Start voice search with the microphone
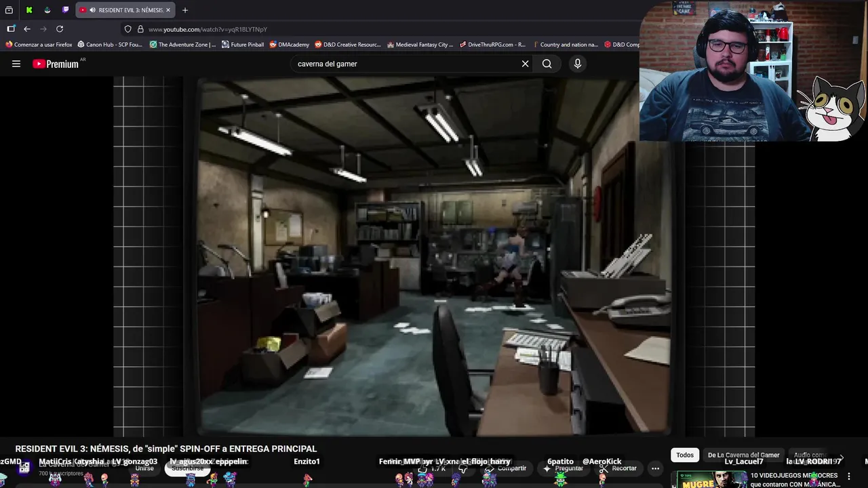This screenshot has height=488, width=868. (578, 64)
